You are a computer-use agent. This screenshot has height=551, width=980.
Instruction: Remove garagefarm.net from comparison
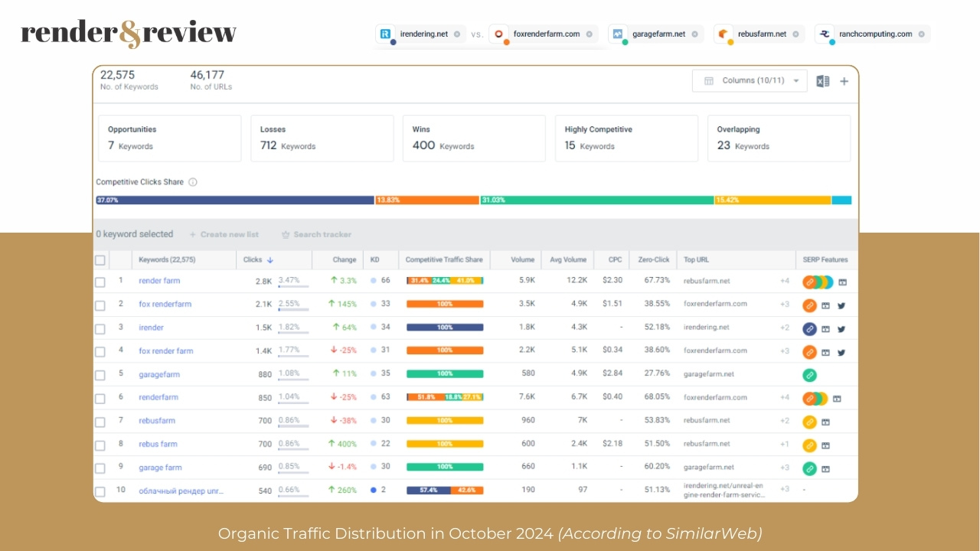(694, 34)
